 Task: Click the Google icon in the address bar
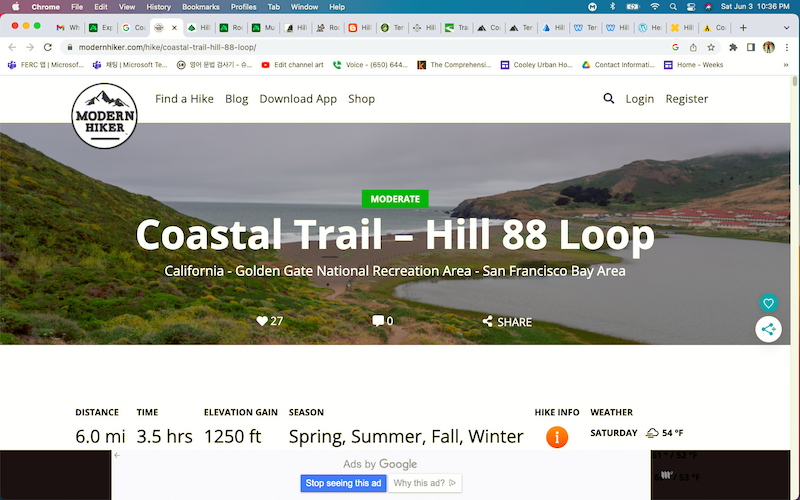[x=675, y=47]
